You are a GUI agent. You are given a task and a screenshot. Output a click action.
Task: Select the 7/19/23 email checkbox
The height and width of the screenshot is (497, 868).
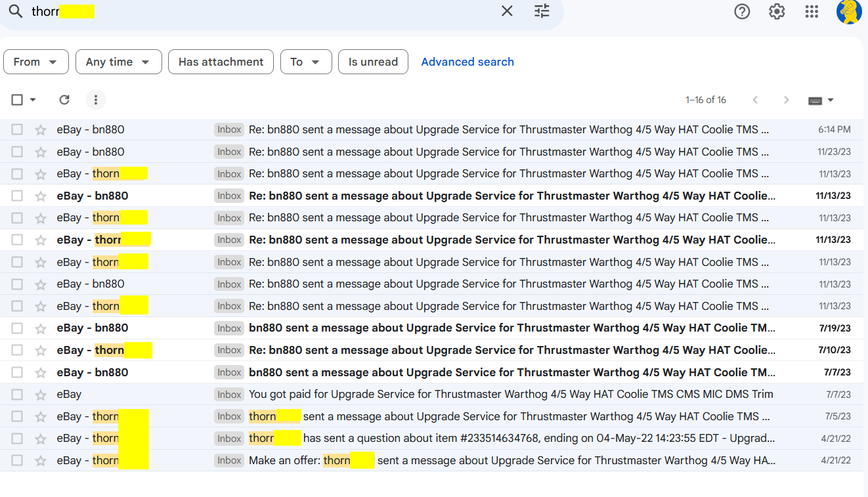(x=17, y=328)
